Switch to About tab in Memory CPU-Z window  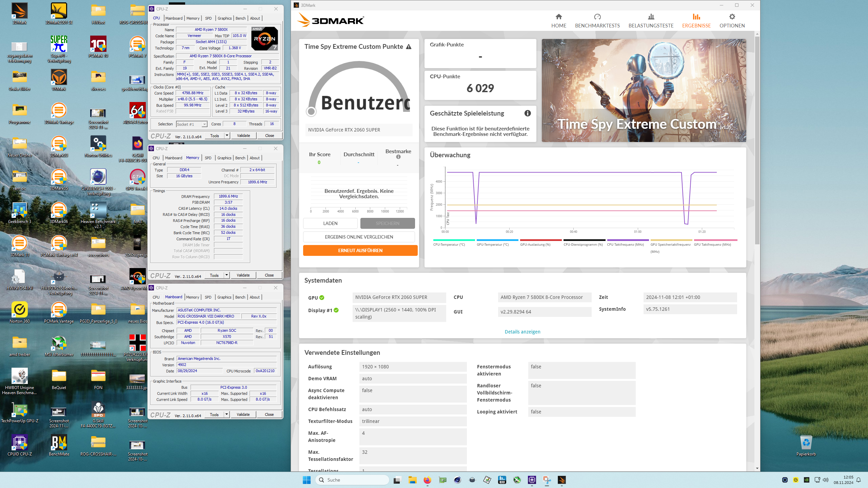(x=255, y=158)
